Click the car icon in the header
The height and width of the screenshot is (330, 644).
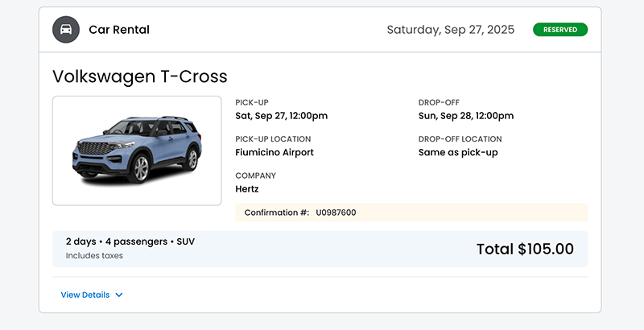[66, 30]
